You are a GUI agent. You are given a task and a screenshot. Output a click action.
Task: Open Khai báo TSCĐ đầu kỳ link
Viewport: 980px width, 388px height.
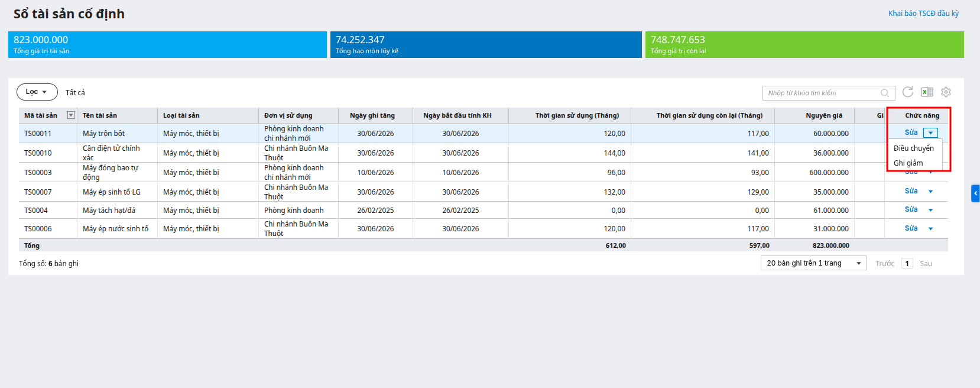(x=923, y=13)
